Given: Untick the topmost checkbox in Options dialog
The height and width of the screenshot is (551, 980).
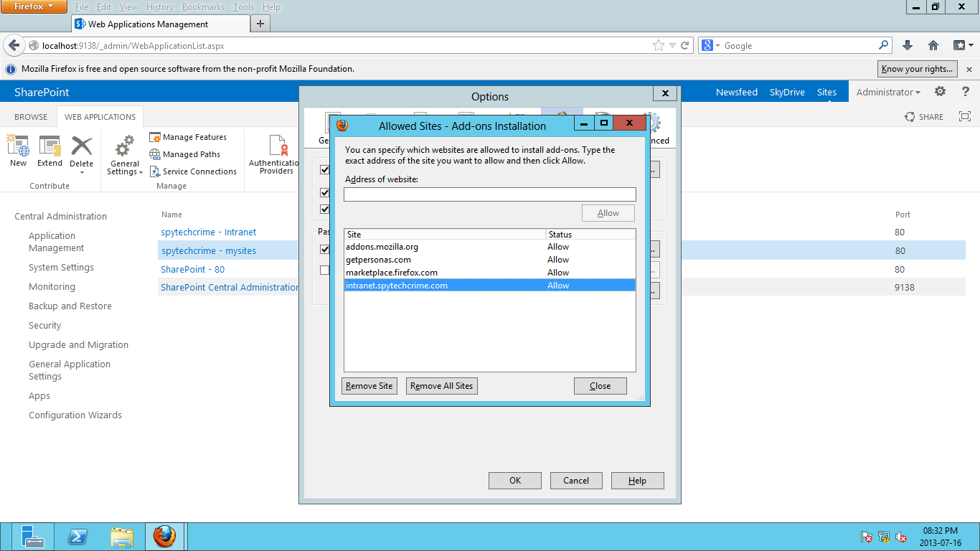Looking at the screenshot, I should pos(324,170).
